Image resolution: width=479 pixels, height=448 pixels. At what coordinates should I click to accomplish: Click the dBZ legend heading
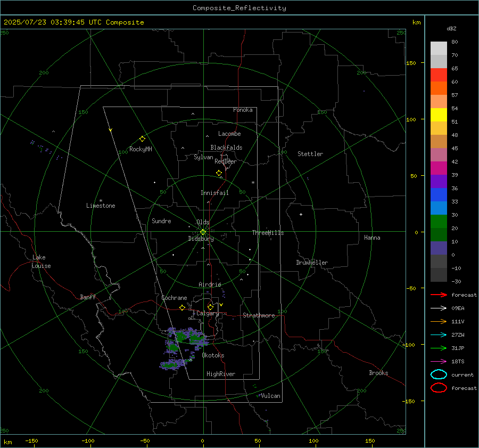point(451,28)
